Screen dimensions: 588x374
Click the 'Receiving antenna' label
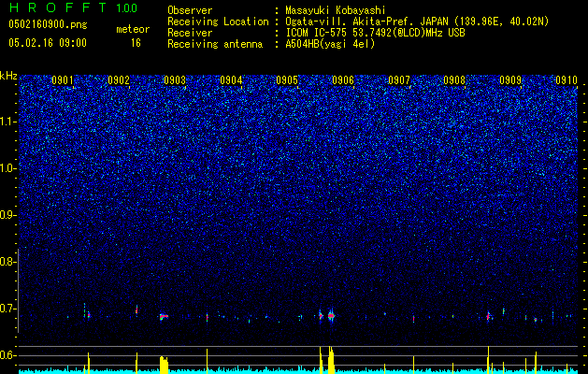215,44
